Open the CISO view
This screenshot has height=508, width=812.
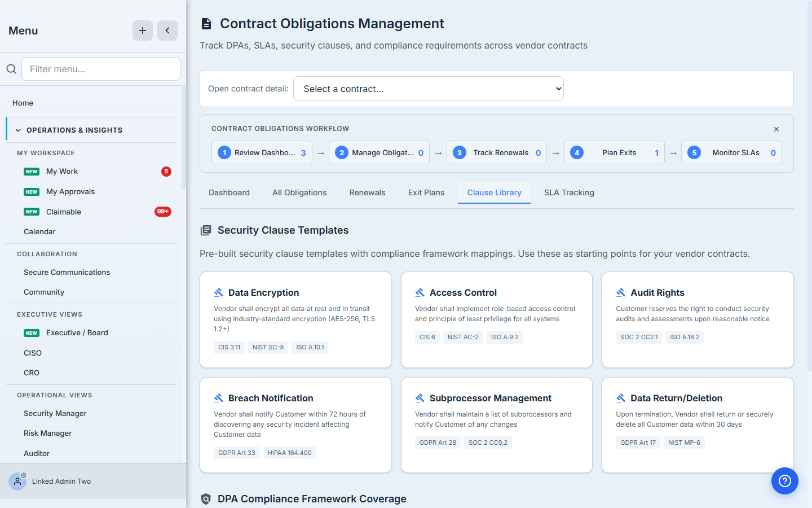[x=33, y=353]
